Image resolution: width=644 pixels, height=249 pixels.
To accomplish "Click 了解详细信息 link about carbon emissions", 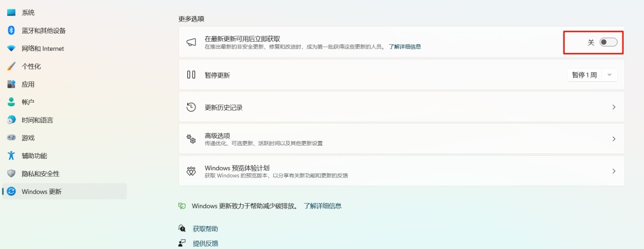I will (323, 206).
